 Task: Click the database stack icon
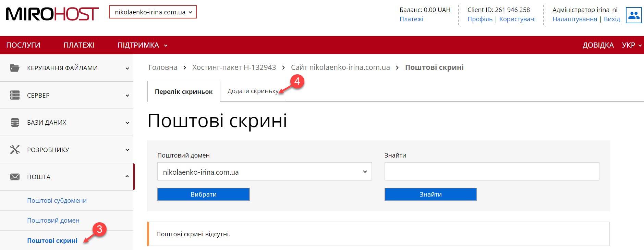(x=15, y=122)
